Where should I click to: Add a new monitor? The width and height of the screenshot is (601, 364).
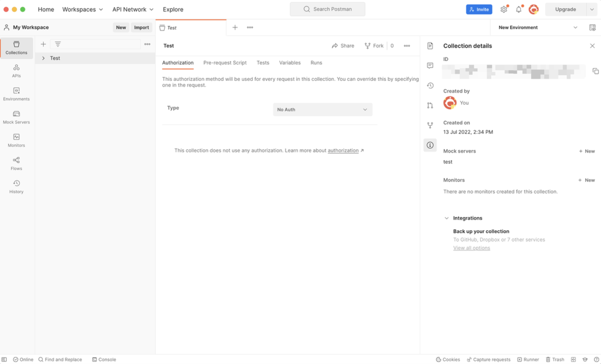pyautogui.click(x=587, y=180)
